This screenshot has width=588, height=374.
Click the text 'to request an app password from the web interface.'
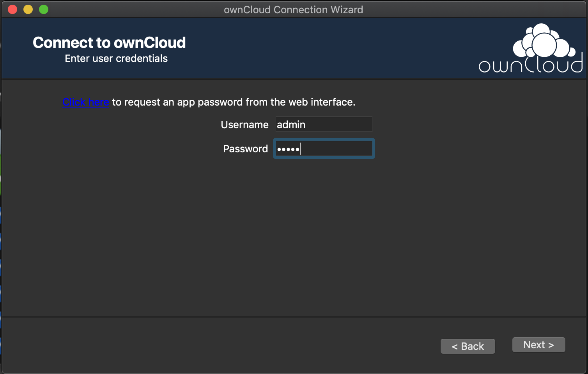pyautogui.click(x=234, y=102)
